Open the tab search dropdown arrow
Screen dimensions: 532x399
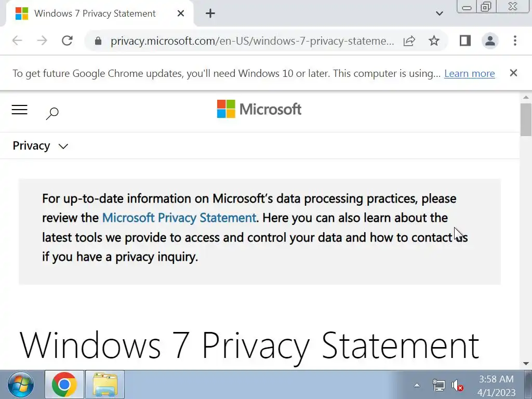[439, 14]
